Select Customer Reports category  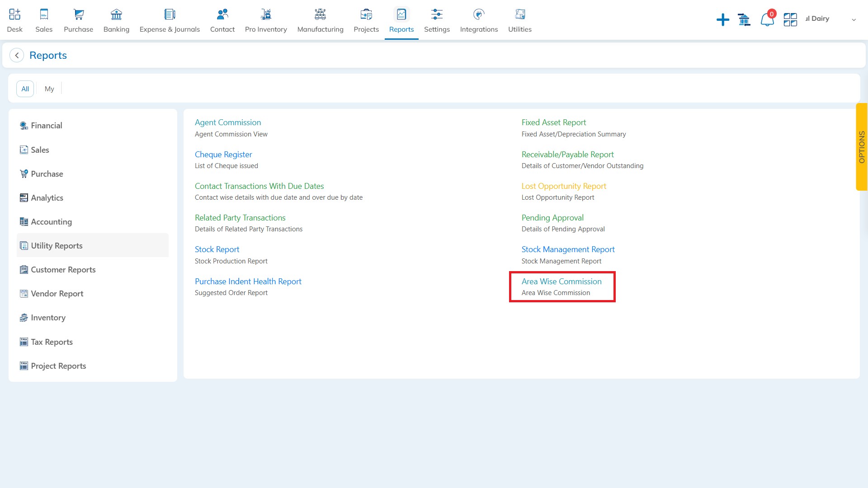point(92,269)
